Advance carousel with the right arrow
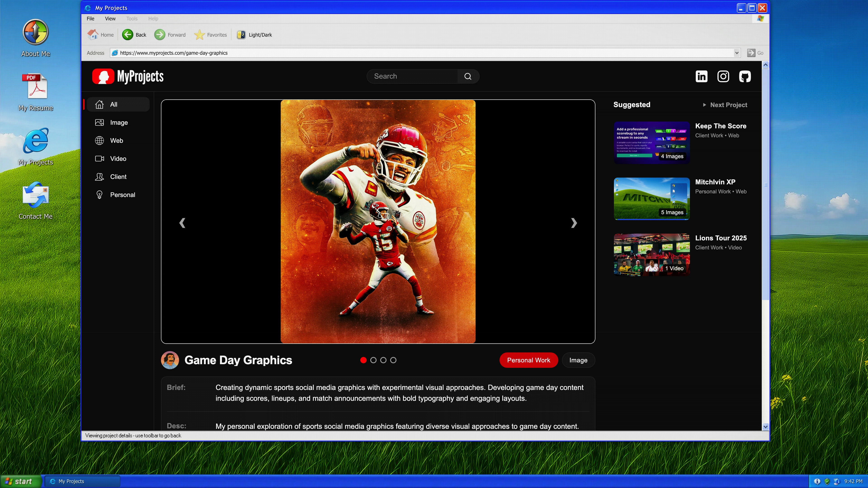 tap(574, 223)
